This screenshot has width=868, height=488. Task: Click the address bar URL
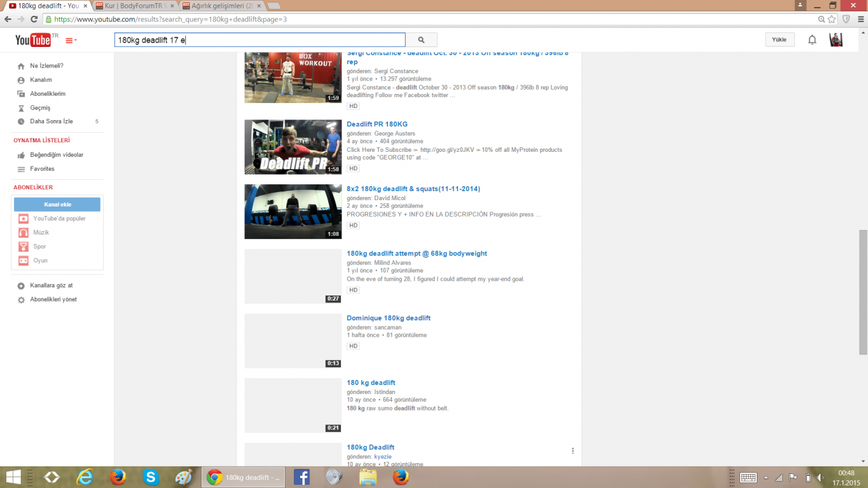pos(170,19)
